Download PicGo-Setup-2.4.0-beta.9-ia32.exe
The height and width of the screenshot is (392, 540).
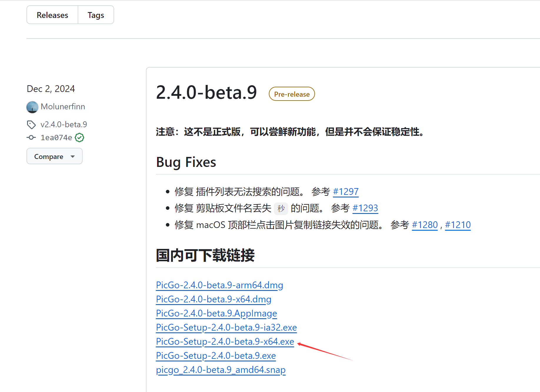coord(226,327)
